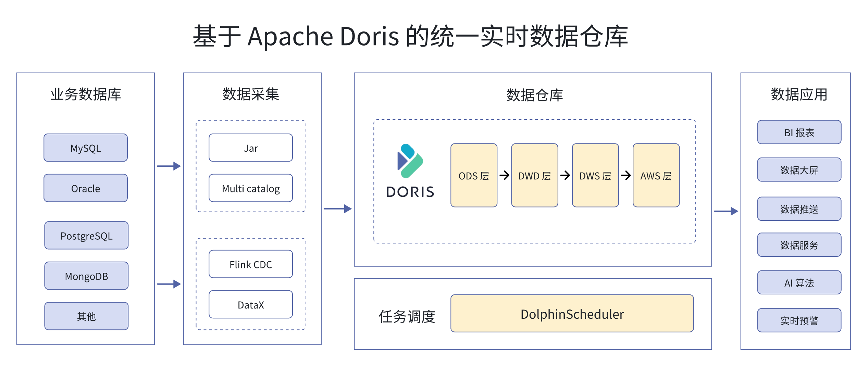This screenshot has height=367, width=868.
Task: Click the 数据采集 section heading
Action: click(251, 94)
